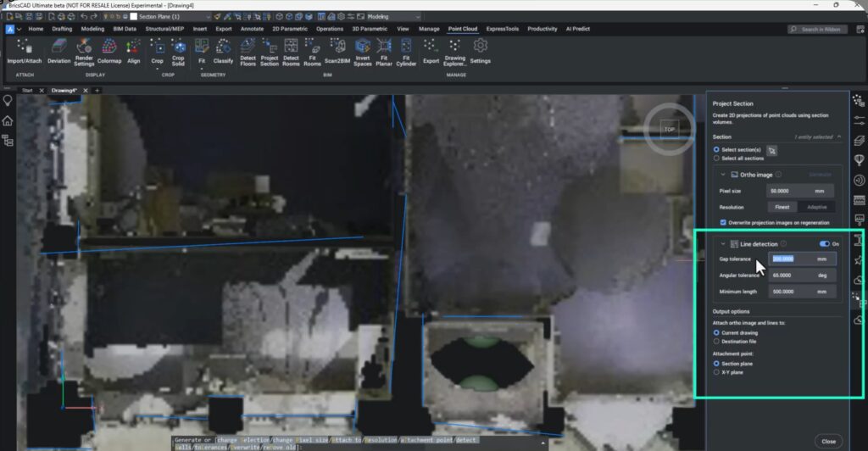Turn off the Line detection switch
This screenshot has width=868, height=451.
click(825, 243)
